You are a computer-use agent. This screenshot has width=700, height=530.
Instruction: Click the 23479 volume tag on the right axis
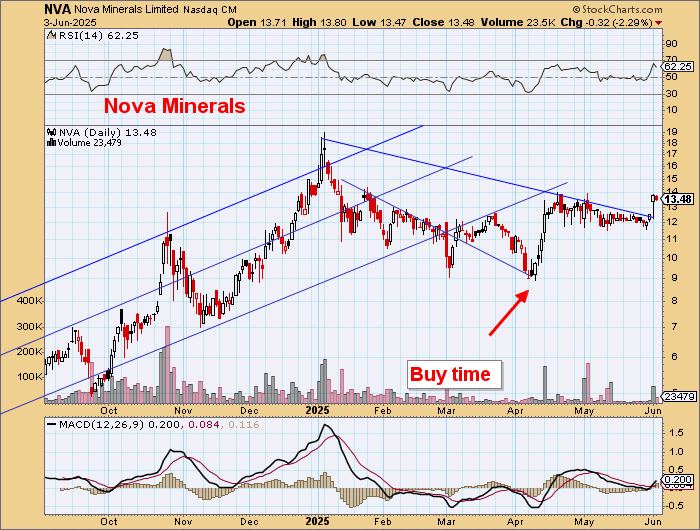click(x=679, y=396)
